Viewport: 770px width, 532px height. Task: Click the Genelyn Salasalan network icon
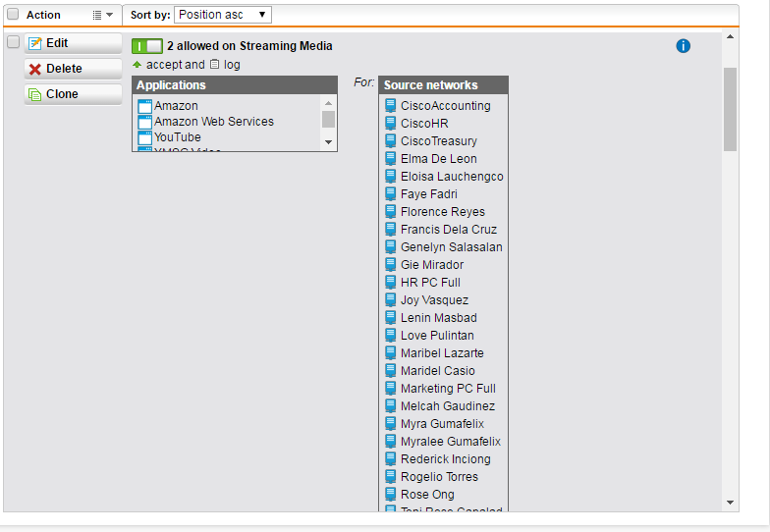(x=391, y=247)
